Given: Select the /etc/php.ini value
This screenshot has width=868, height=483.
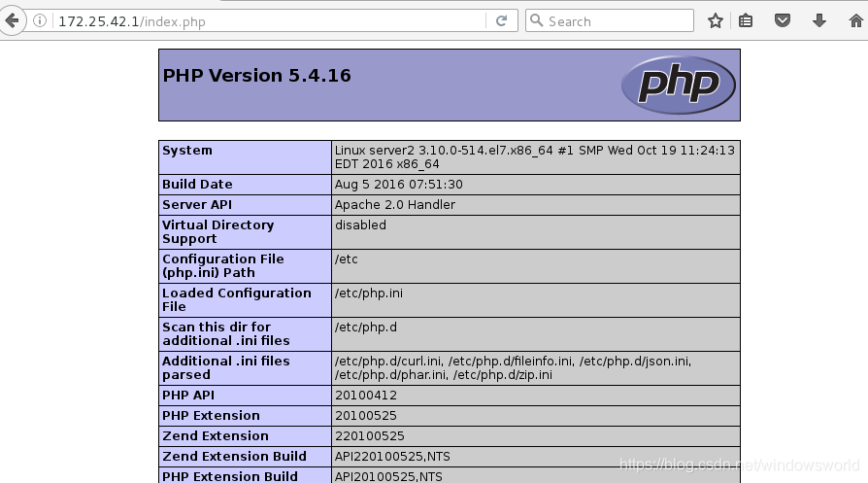Looking at the screenshot, I should click(x=369, y=293).
